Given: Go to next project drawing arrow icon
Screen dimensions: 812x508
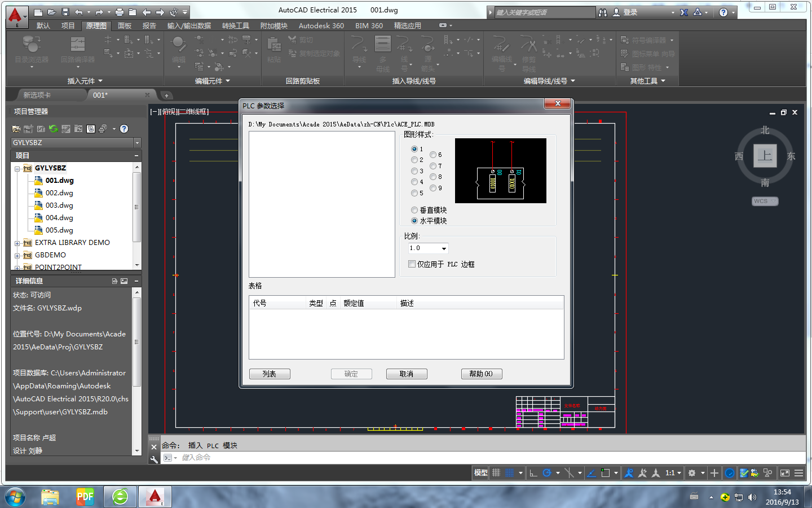Looking at the screenshot, I should pyautogui.click(x=160, y=12).
